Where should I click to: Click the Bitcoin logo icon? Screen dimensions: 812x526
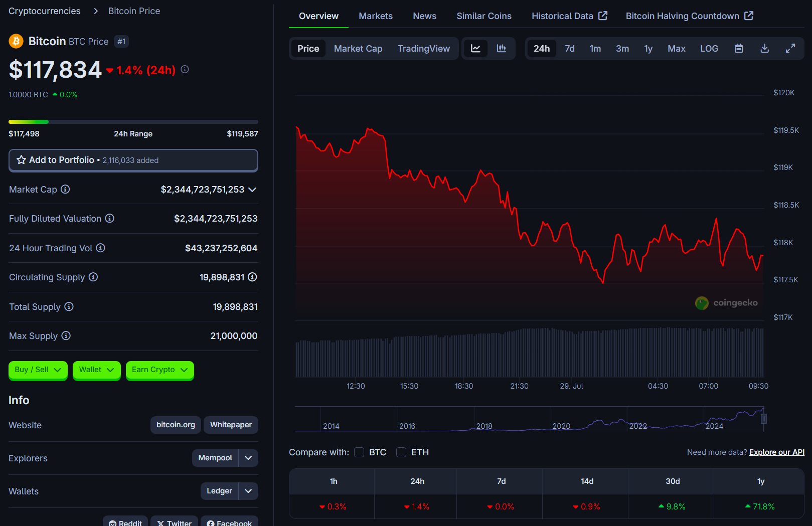[x=16, y=41]
